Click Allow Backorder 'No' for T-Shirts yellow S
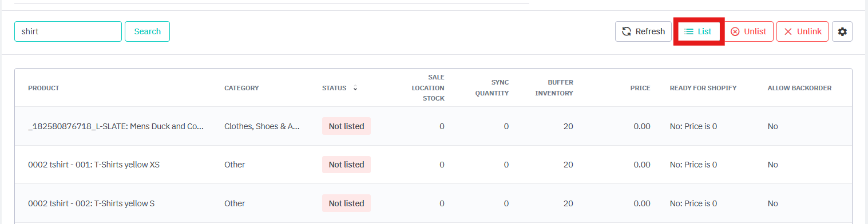 (x=773, y=203)
